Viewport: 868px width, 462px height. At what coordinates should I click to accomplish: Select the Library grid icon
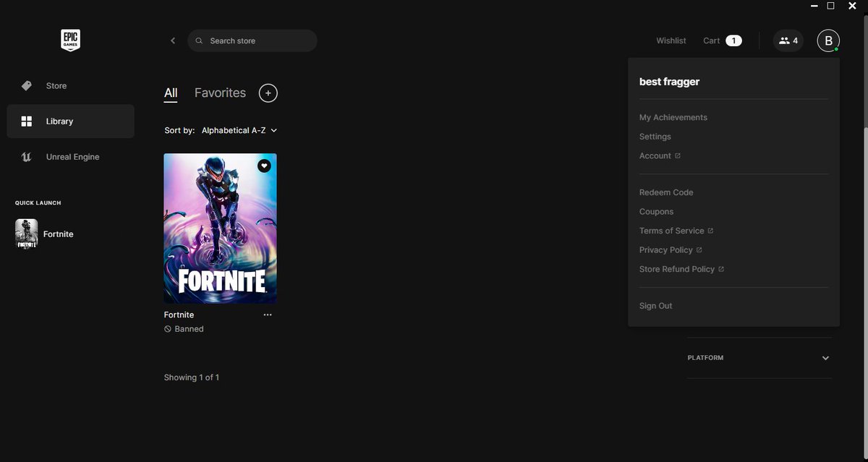27,121
